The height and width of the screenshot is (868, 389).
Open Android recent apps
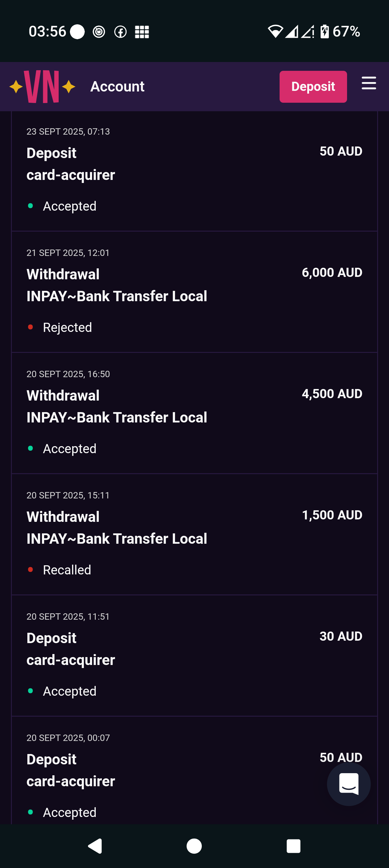293,846
